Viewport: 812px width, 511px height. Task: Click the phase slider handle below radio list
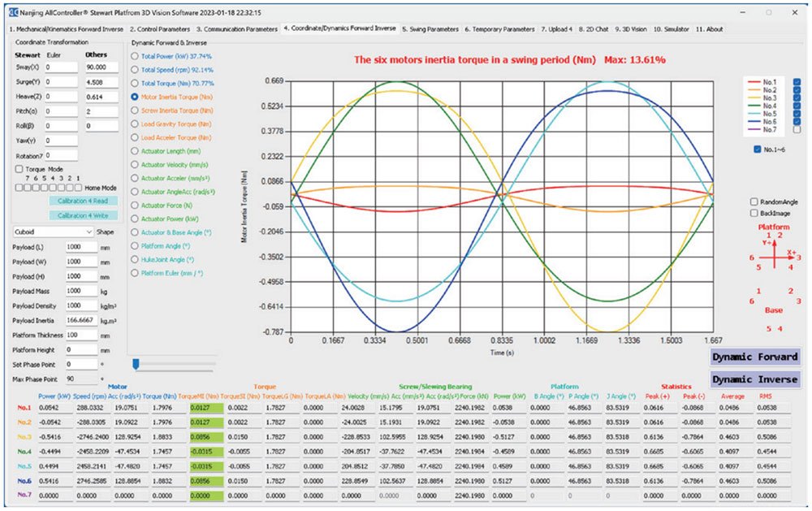pos(136,363)
